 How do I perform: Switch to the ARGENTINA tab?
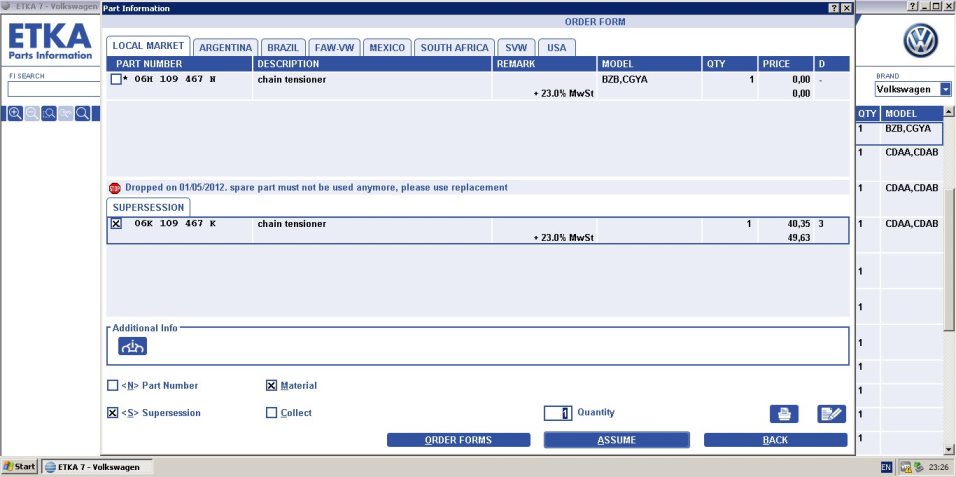click(226, 48)
